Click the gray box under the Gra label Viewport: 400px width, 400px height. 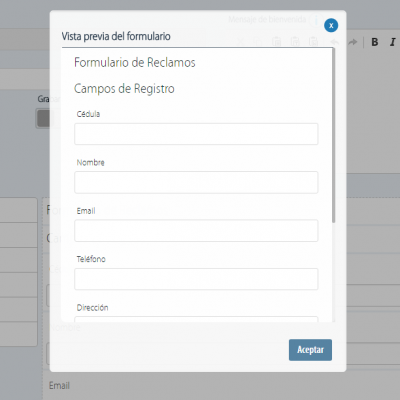point(43,118)
